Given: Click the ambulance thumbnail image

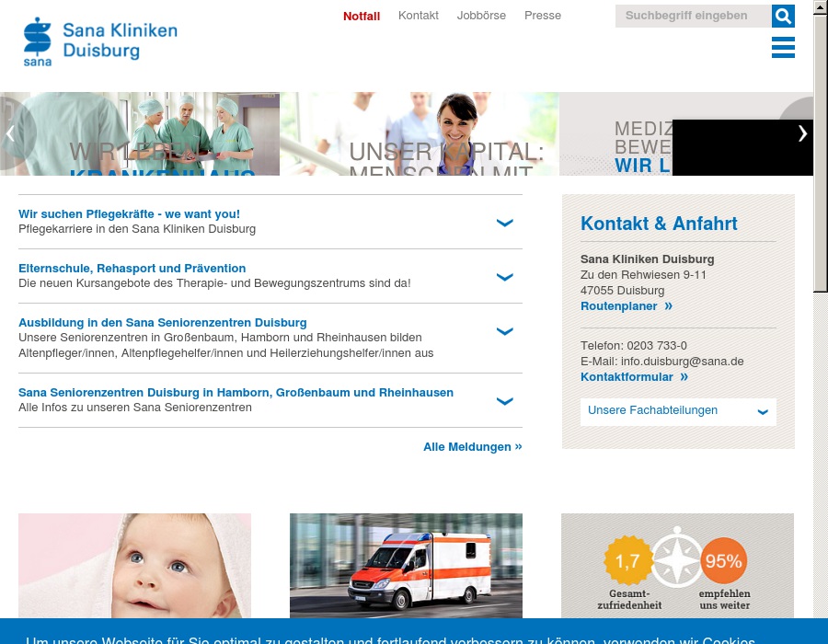Looking at the screenshot, I should pyautogui.click(x=406, y=565).
